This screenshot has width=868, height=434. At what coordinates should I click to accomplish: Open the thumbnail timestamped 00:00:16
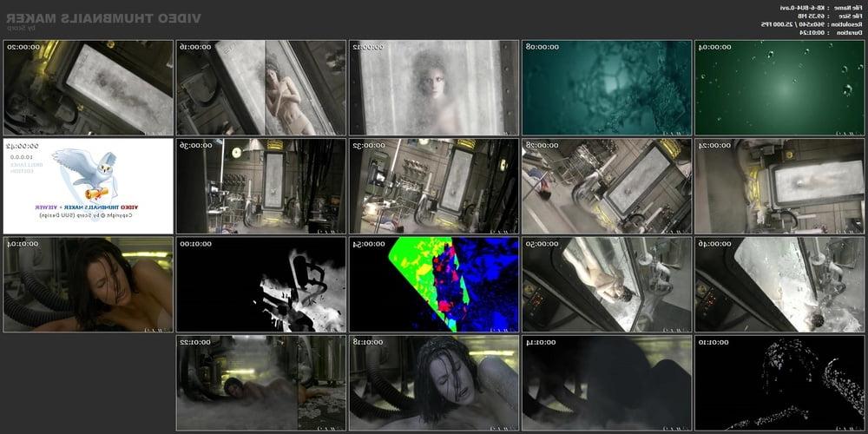260,88
